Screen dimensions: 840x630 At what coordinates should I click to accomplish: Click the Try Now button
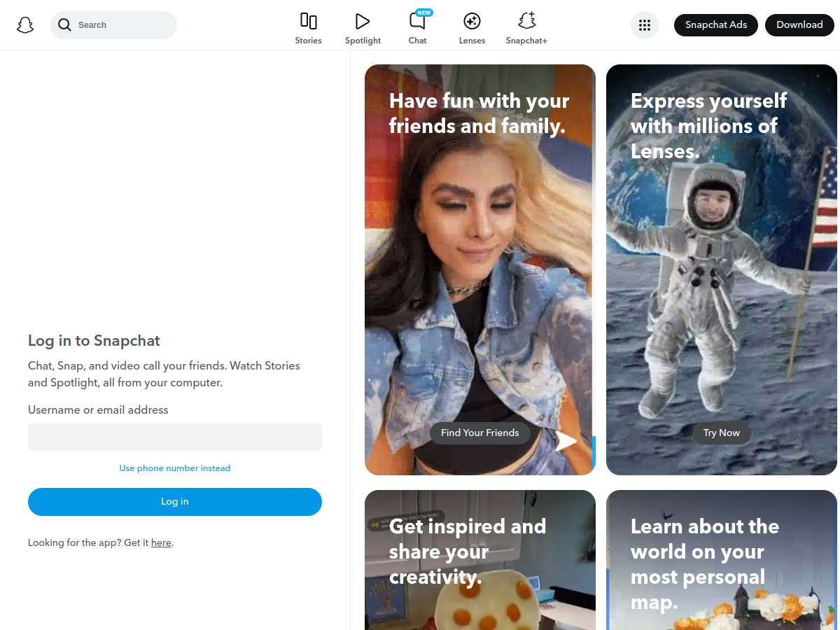722,433
